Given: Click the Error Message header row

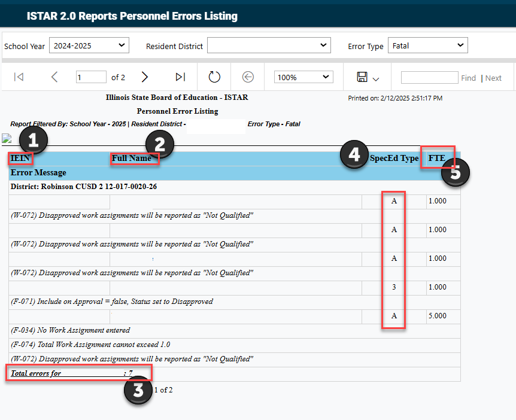Looking at the screenshot, I should coord(234,173).
